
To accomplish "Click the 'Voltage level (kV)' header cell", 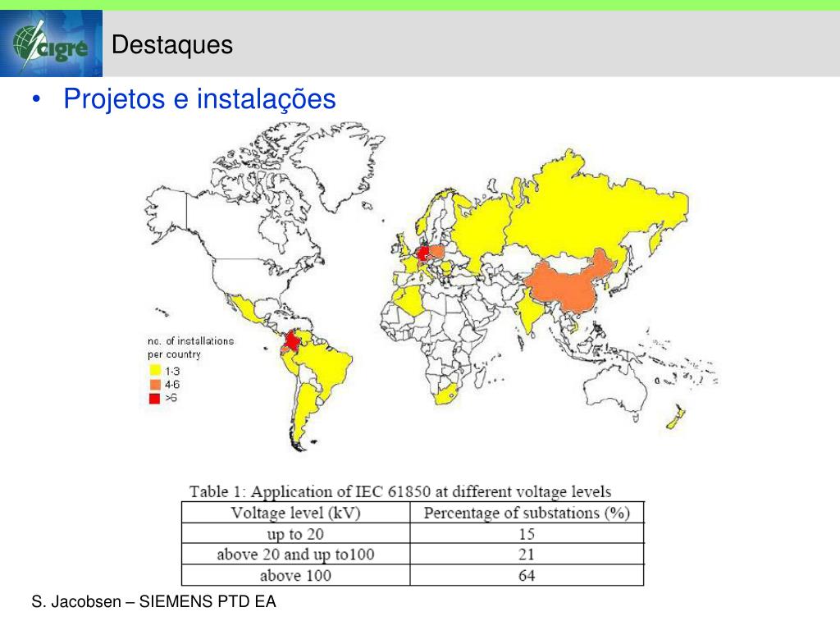I will (295, 513).
